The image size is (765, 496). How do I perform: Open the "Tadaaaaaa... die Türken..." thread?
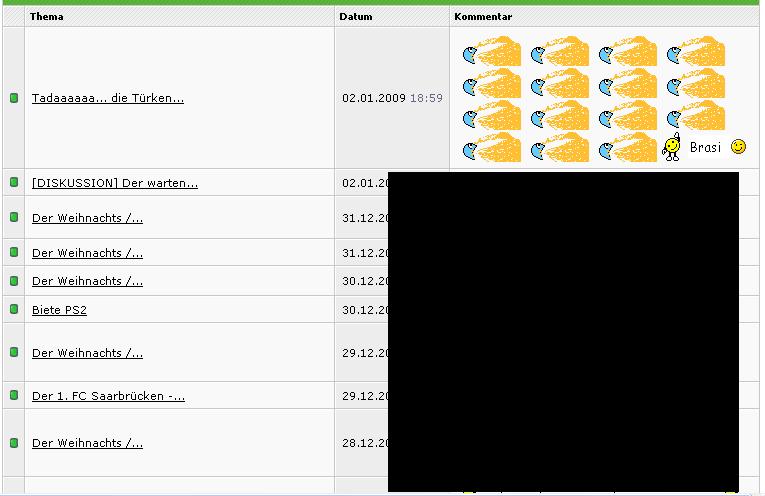[x=108, y=98]
